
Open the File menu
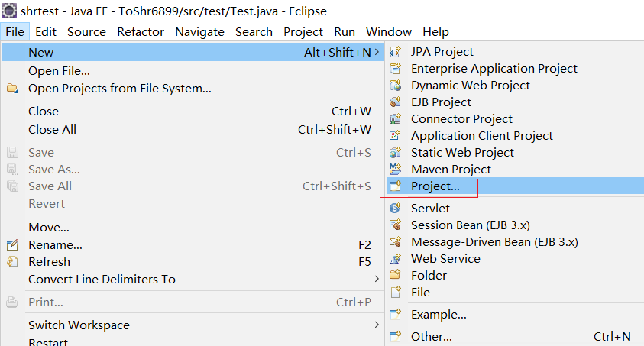[15, 31]
